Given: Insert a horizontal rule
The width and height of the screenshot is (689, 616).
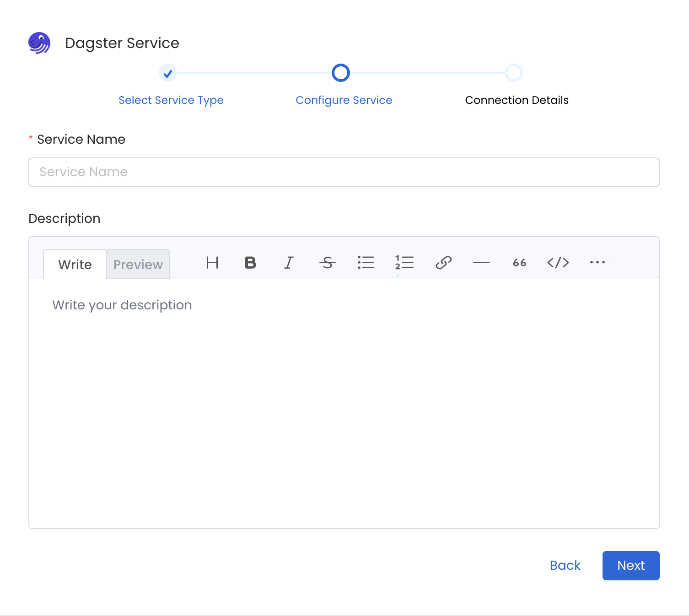Looking at the screenshot, I should [481, 263].
